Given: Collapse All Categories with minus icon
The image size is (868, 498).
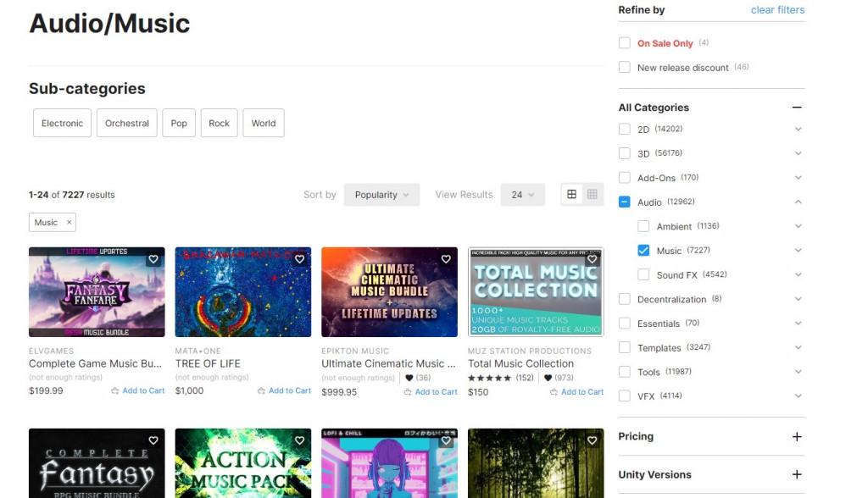Looking at the screenshot, I should point(797,108).
